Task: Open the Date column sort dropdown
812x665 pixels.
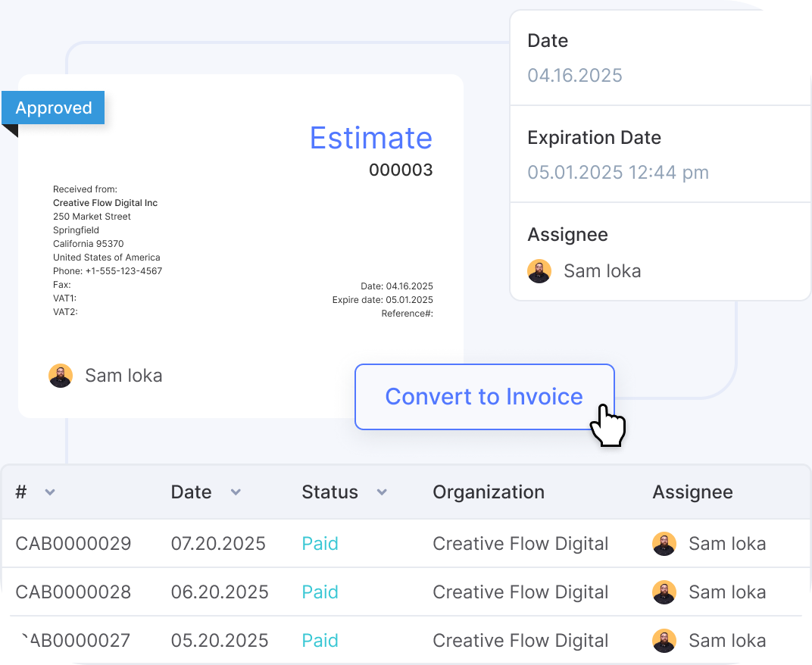Action: point(236,492)
